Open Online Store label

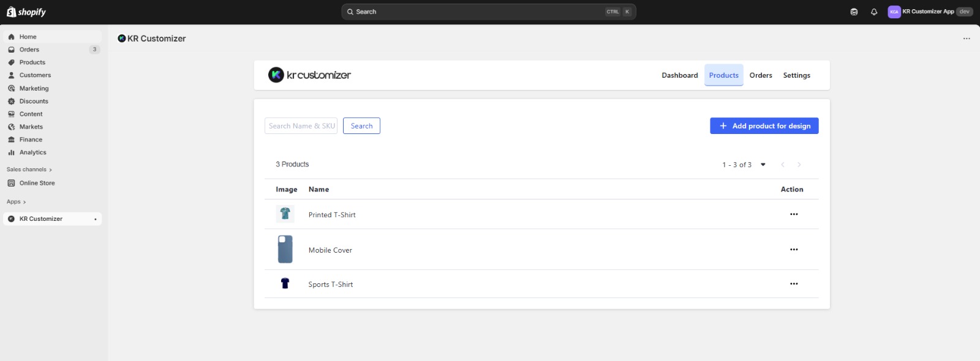(x=37, y=183)
